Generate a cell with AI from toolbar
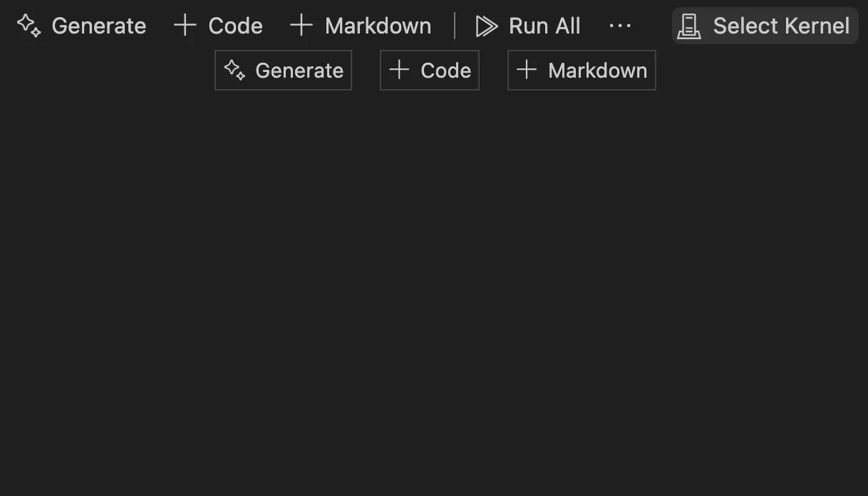 [x=81, y=26]
